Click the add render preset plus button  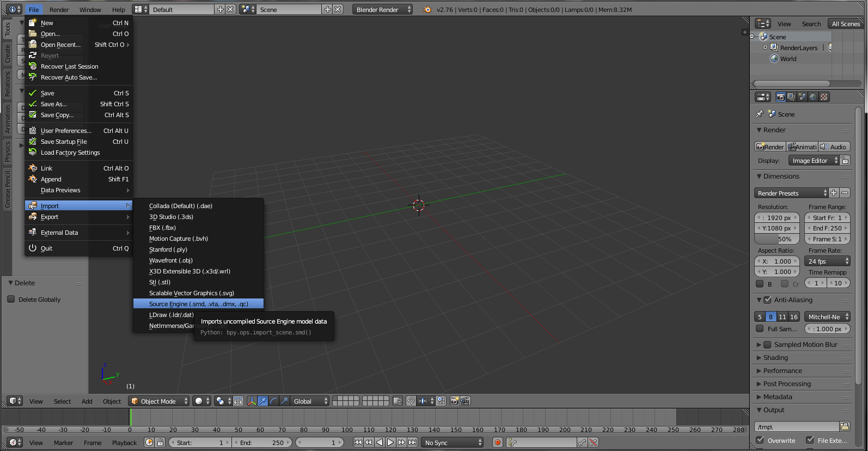tap(834, 193)
